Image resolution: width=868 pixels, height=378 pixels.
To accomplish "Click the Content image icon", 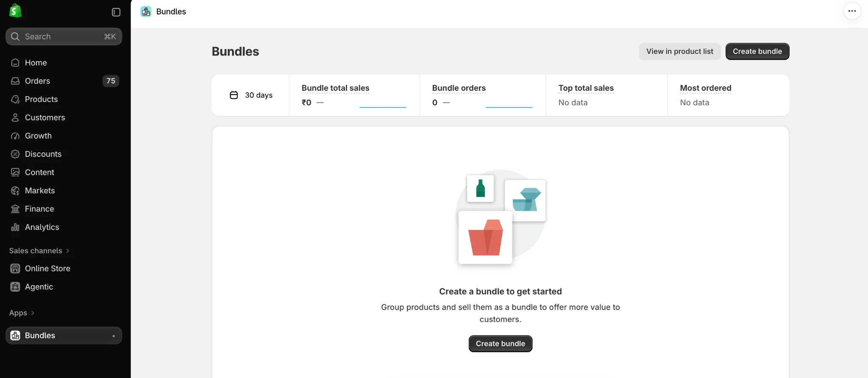I will pyautogui.click(x=15, y=172).
